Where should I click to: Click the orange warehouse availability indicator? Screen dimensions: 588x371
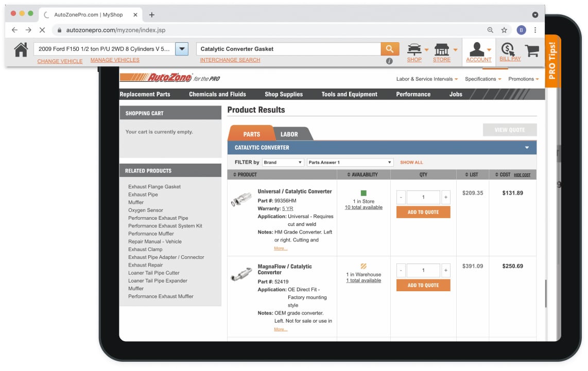[364, 266]
